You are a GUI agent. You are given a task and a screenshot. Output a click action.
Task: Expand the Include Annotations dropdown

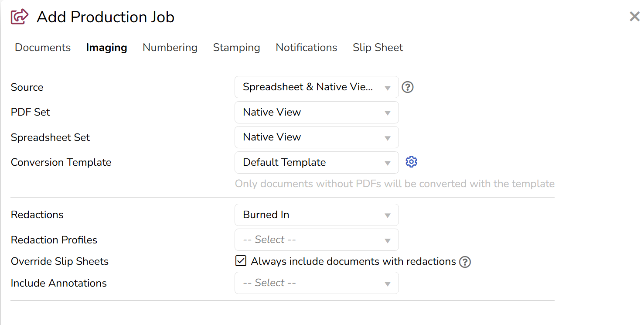[316, 283]
